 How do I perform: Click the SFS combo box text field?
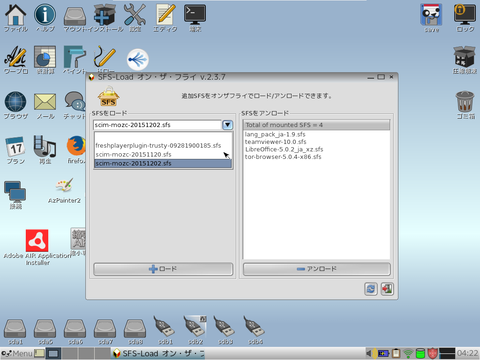tap(157, 125)
